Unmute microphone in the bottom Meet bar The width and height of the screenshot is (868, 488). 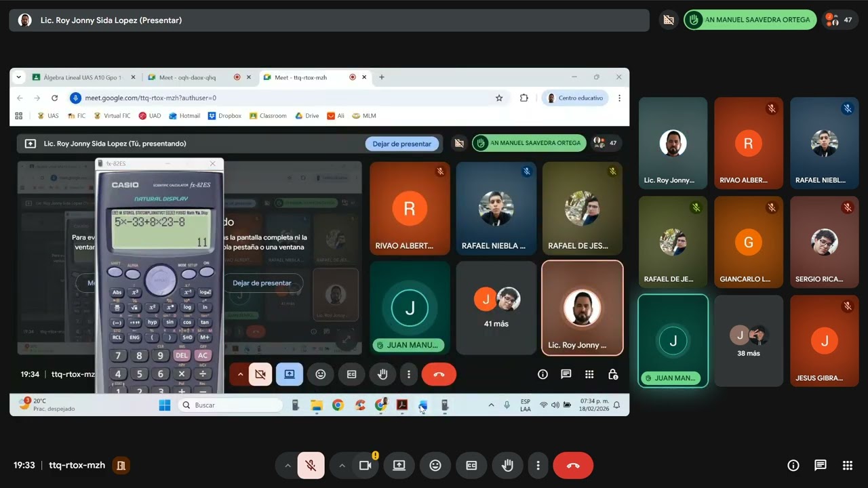pos(311,466)
